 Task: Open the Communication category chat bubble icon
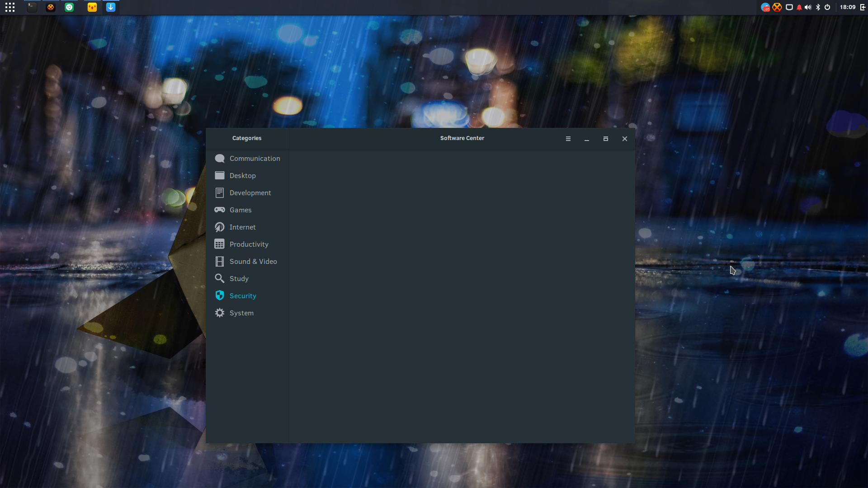[220, 159]
